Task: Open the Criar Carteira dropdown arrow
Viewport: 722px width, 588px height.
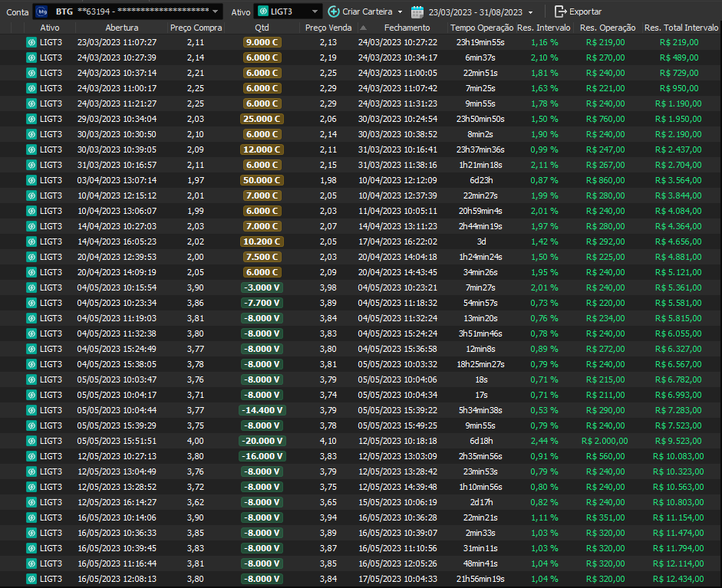Action: [400, 11]
